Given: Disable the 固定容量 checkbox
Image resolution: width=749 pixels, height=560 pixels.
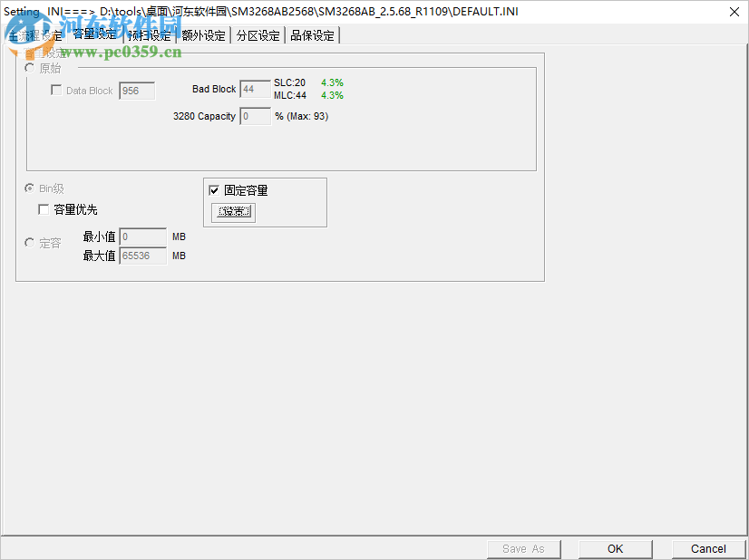Looking at the screenshot, I should point(214,190).
